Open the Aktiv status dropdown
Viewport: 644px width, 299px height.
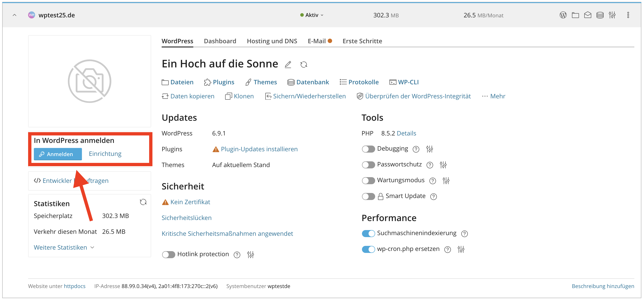311,15
